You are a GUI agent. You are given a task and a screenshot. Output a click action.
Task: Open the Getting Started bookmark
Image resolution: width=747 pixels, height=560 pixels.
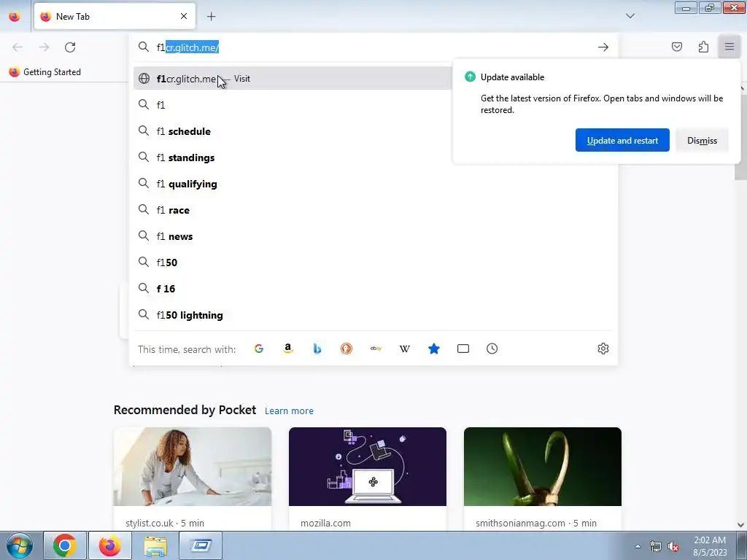(x=44, y=72)
